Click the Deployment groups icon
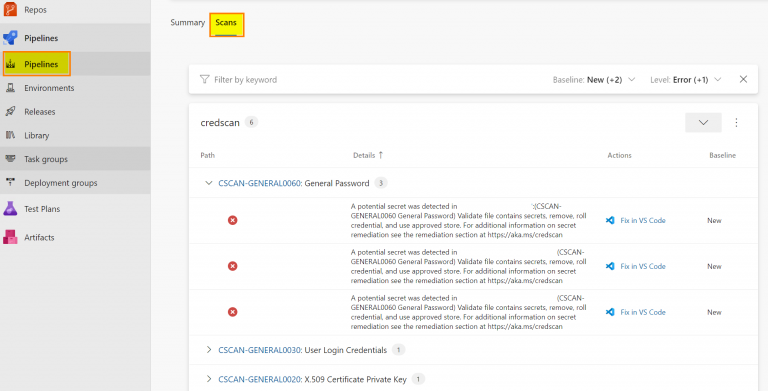Viewport: 768px width, 391px height. tap(10, 182)
